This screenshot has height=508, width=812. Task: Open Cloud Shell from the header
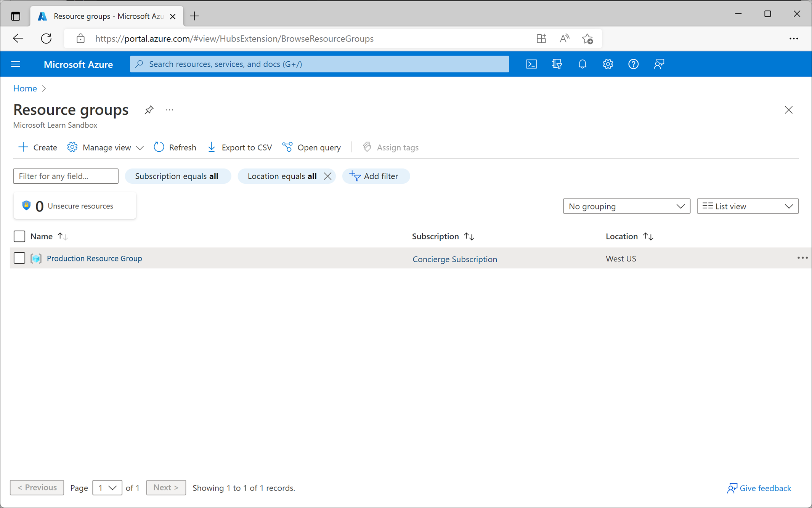[531, 64]
